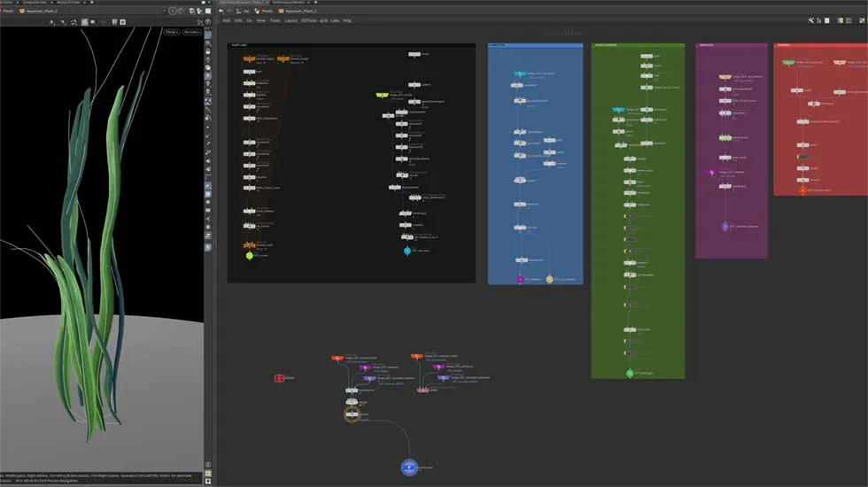
Task: Select the blue OUT null node at bottom
Action: (x=408, y=467)
